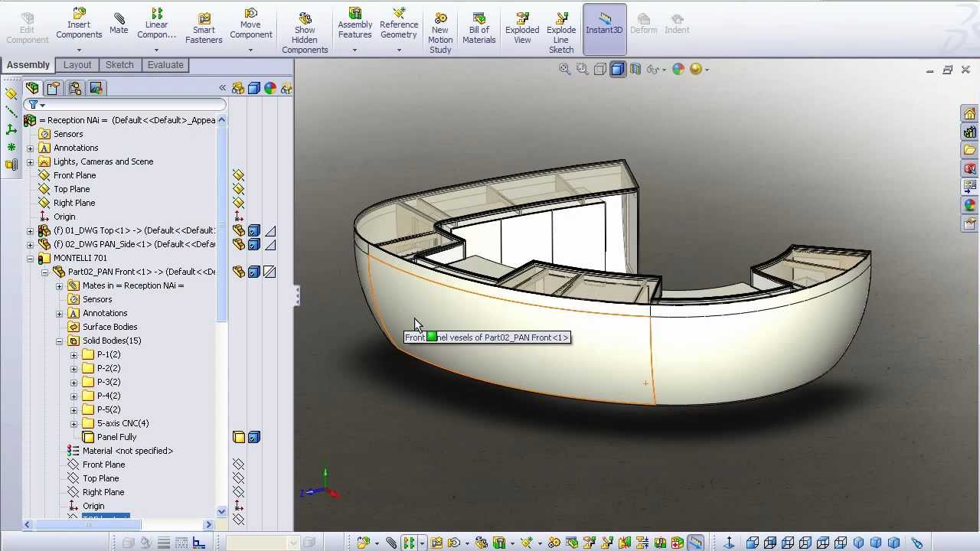Image resolution: width=980 pixels, height=551 pixels.
Task: Click the feature tree filter field
Action: 126,104
